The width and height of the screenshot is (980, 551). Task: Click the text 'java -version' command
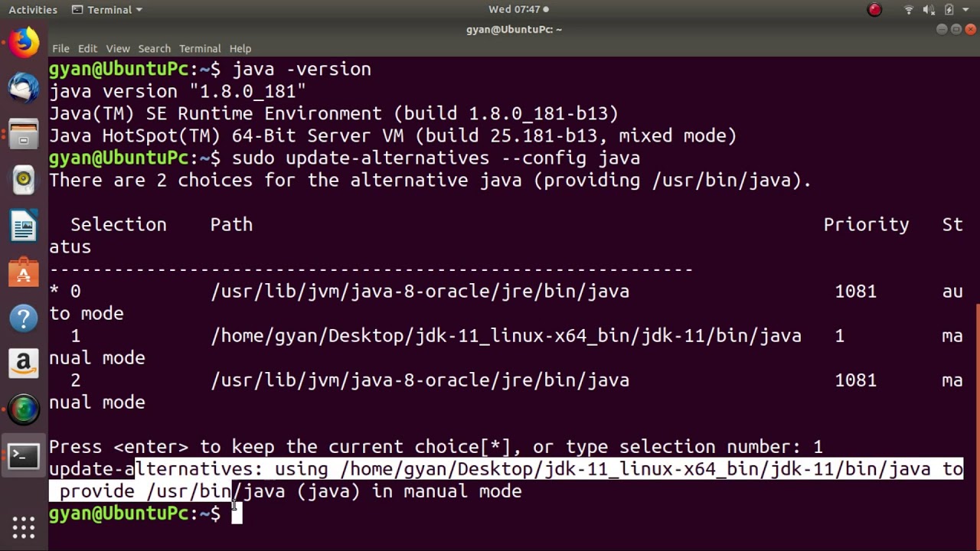tap(302, 69)
